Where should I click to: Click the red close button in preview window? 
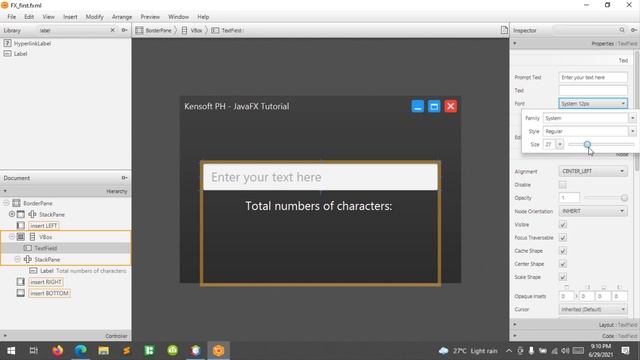(x=451, y=107)
